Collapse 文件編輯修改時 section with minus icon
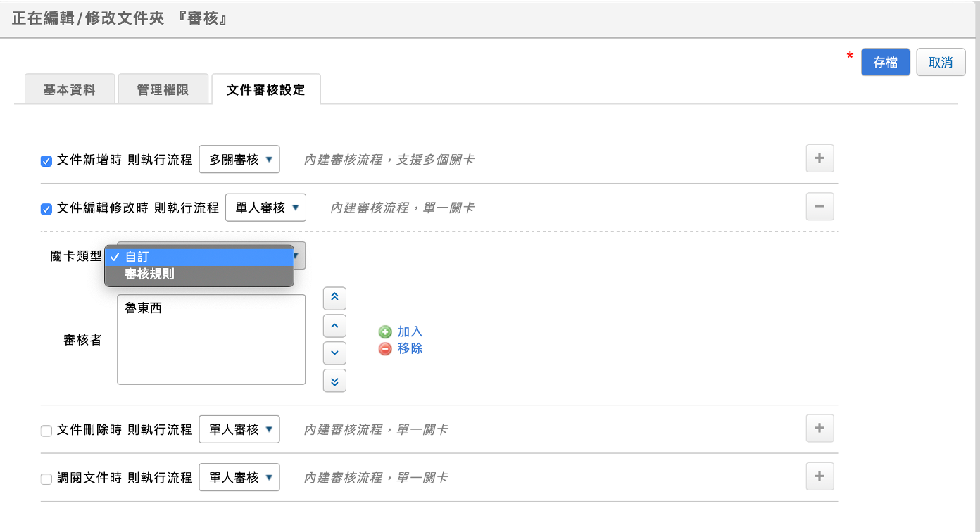 (x=819, y=207)
